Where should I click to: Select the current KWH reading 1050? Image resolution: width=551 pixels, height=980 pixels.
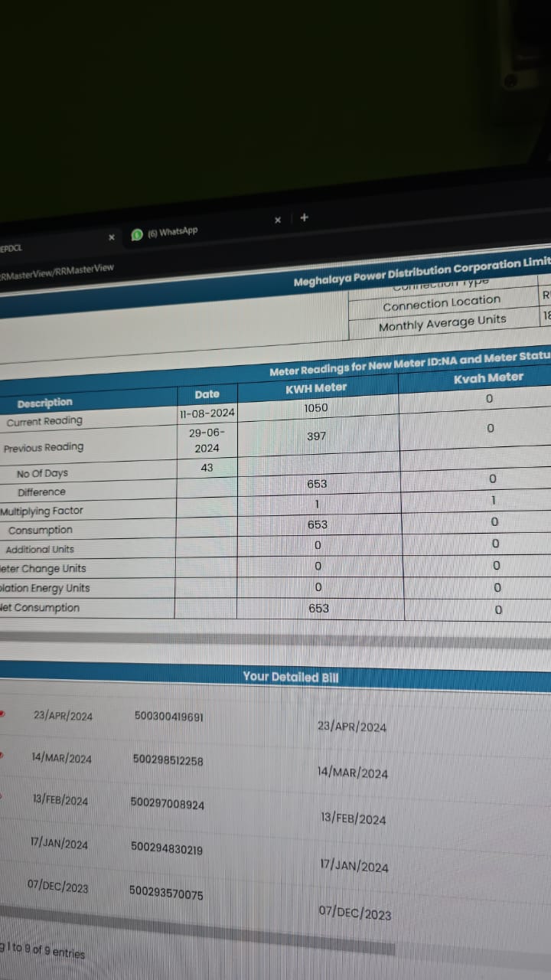click(x=316, y=408)
